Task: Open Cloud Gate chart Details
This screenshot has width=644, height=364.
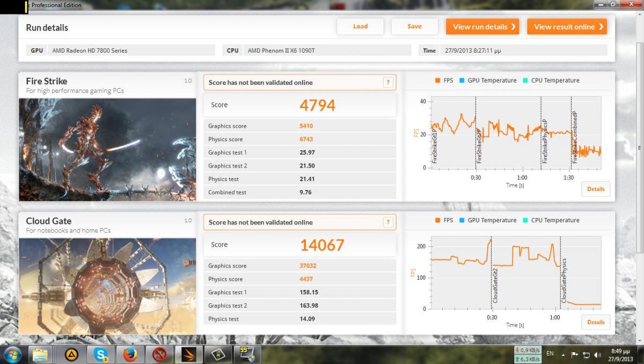Action: pyautogui.click(x=596, y=322)
